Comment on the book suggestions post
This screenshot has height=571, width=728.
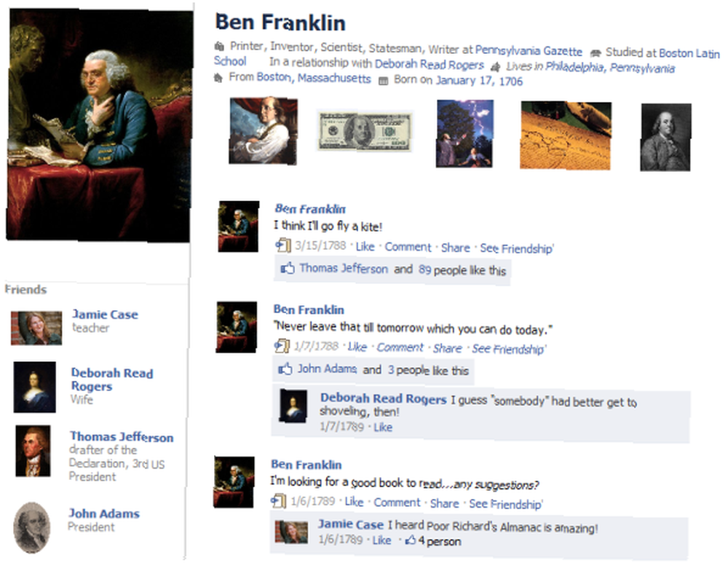397,503
